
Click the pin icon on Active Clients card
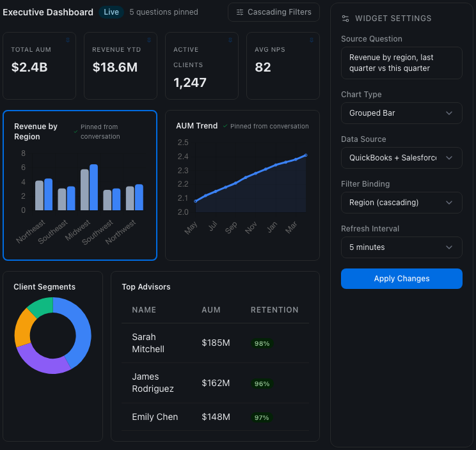(x=230, y=40)
